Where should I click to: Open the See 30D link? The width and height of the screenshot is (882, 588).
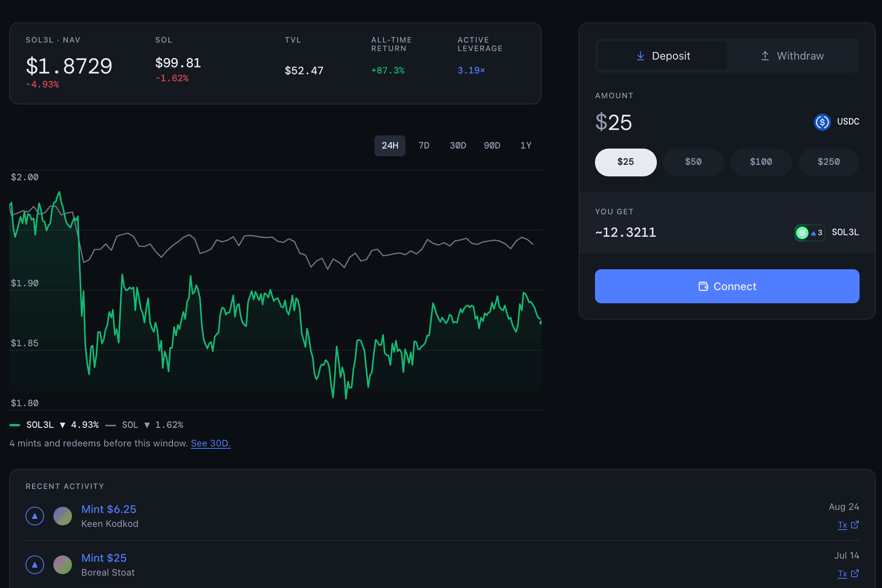click(x=210, y=443)
